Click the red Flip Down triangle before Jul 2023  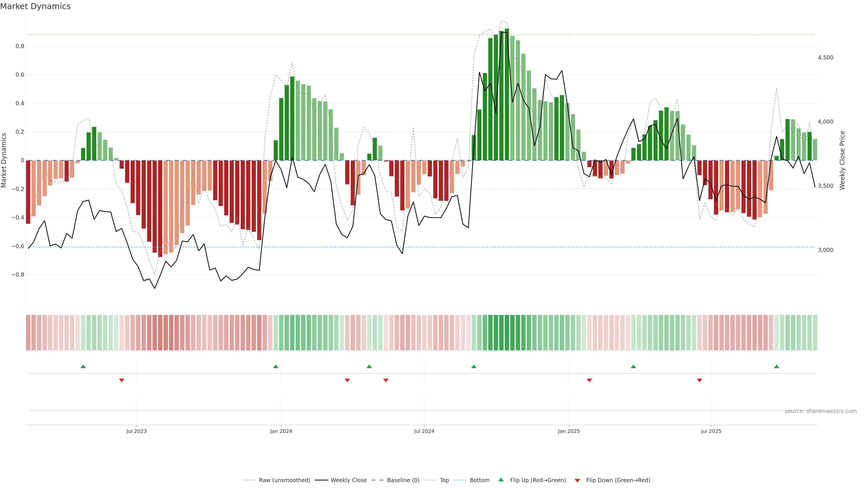(x=122, y=380)
